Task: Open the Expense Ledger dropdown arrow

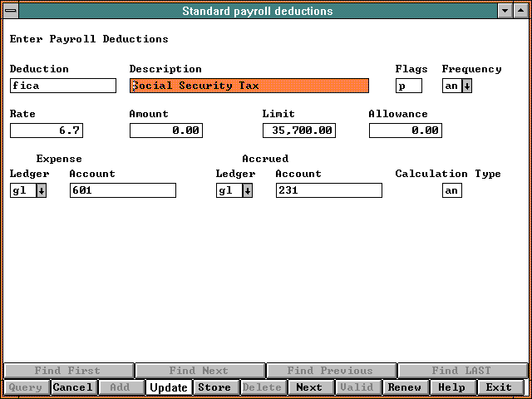Action: 41,190
